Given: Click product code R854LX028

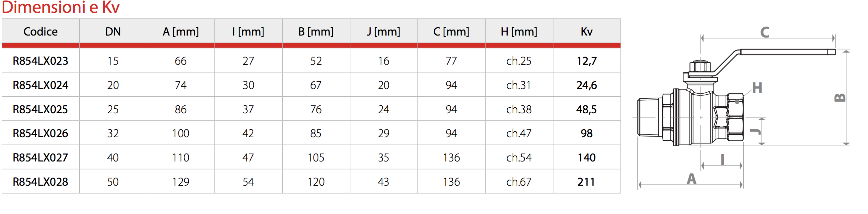Looking at the screenshot, I should [x=40, y=182].
